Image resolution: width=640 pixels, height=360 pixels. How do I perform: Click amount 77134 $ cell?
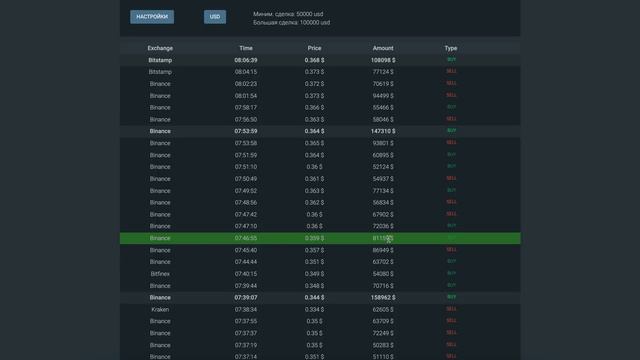[x=383, y=191]
